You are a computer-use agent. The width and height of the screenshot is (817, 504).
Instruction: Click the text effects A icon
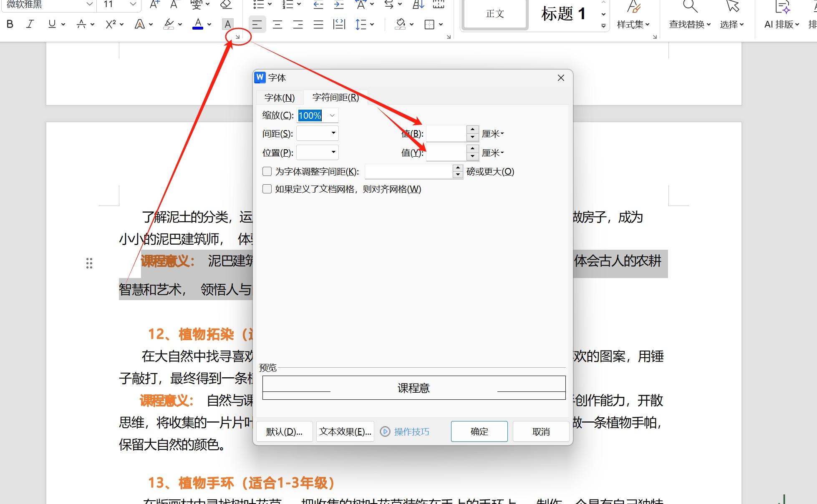(x=139, y=24)
